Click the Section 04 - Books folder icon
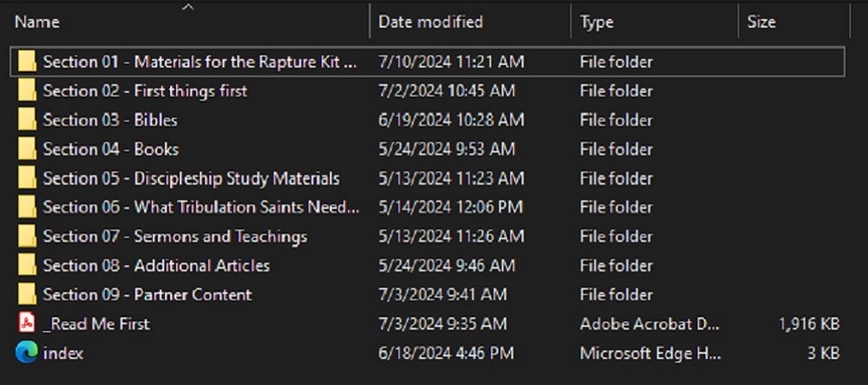This screenshot has width=868, height=385. 27,149
